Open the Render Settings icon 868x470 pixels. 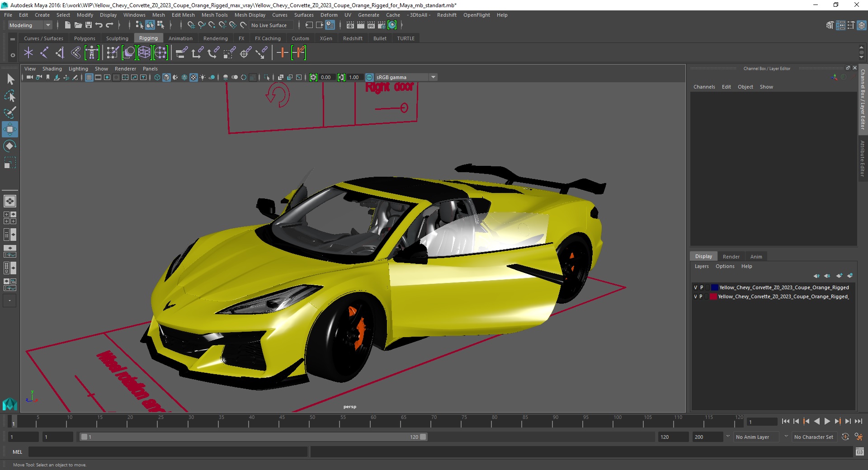(x=382, y=25)
